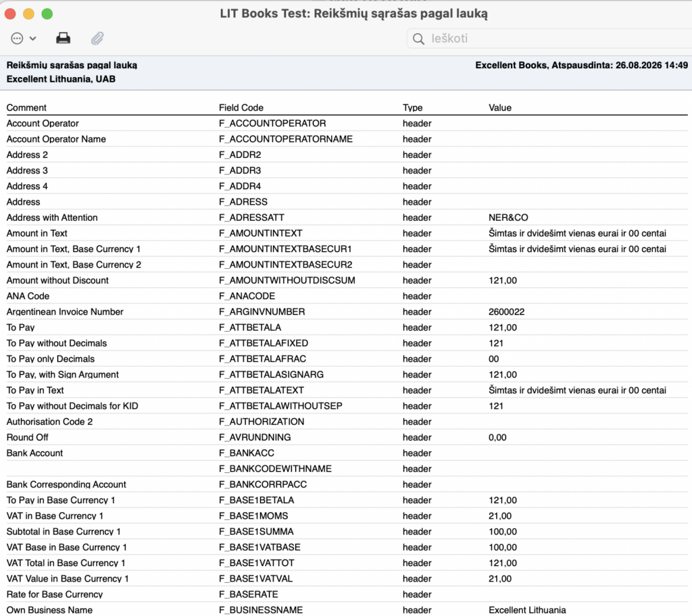The height and width of the screenshot is (616, 692).
Task: Select 'Authorisation Code 2' comment
Action: coord(49,422)
